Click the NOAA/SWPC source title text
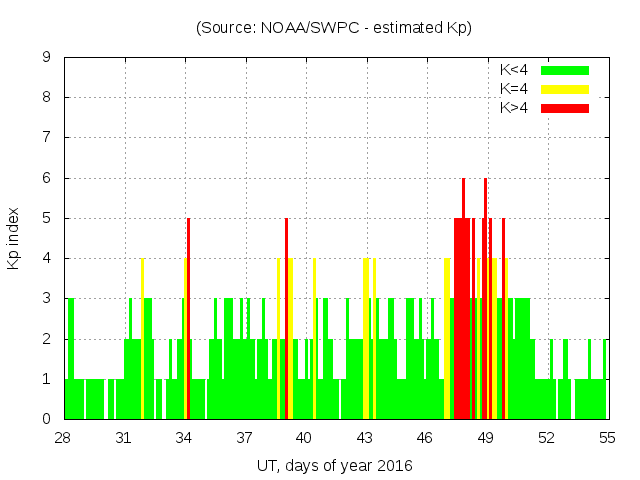This screenshot has height=480, width=640. (x=334, y=28)
